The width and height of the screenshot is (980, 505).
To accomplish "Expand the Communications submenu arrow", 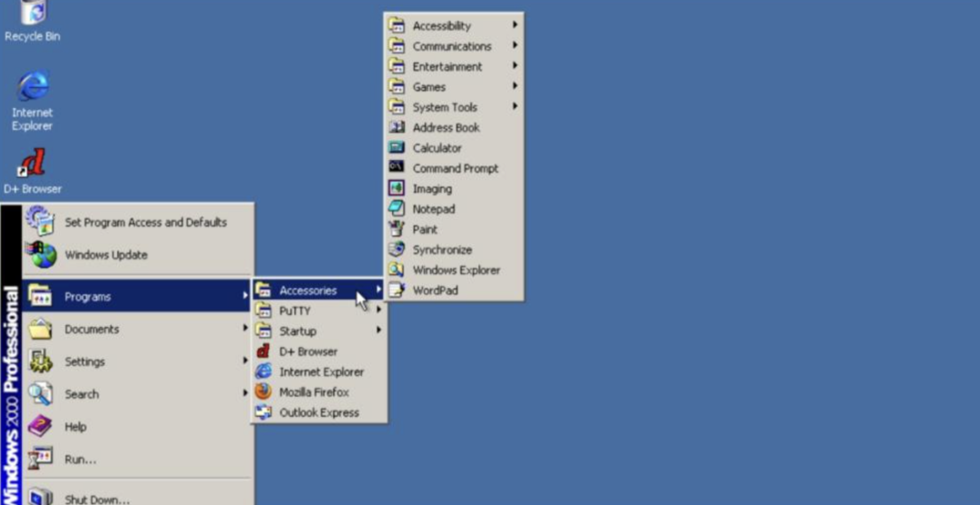I will [515, 45].
